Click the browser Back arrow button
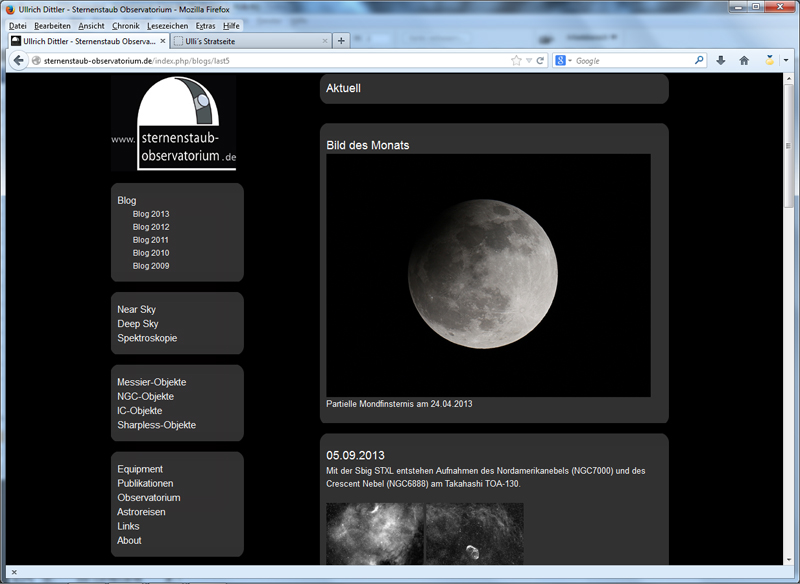This screenshot has height=584, width=800. (18, 61)
